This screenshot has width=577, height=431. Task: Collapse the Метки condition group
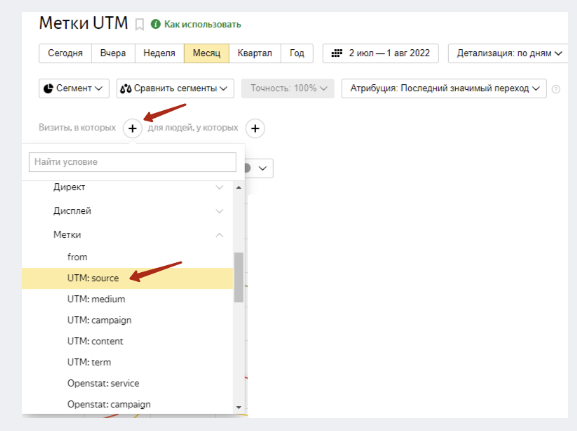(128, 235)
